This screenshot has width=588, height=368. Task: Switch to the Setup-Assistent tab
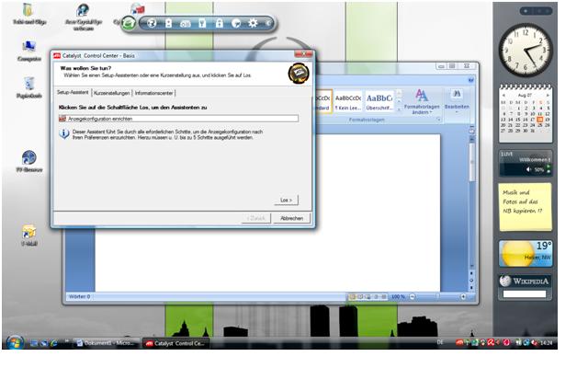tap(73, 92)
